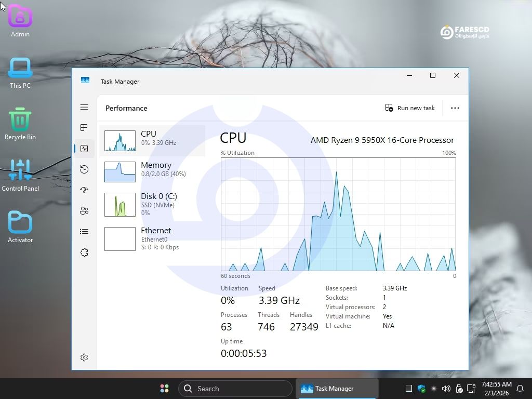Click Run new task button
Image resolution: width=532 pixels, height=399 pixels.
[x=410, y=108]
